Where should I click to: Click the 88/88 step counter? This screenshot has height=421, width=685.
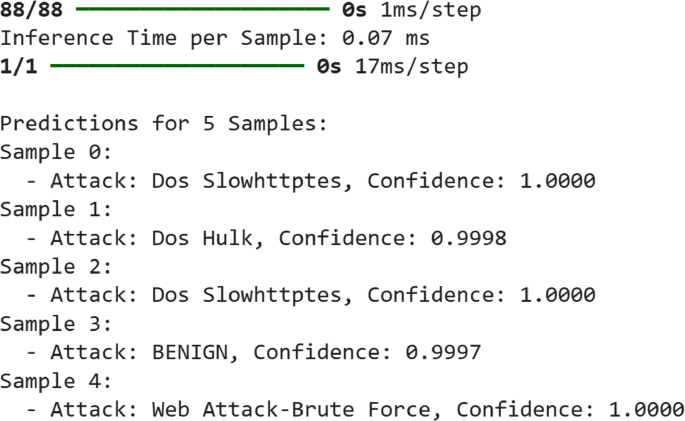(32, 11)
